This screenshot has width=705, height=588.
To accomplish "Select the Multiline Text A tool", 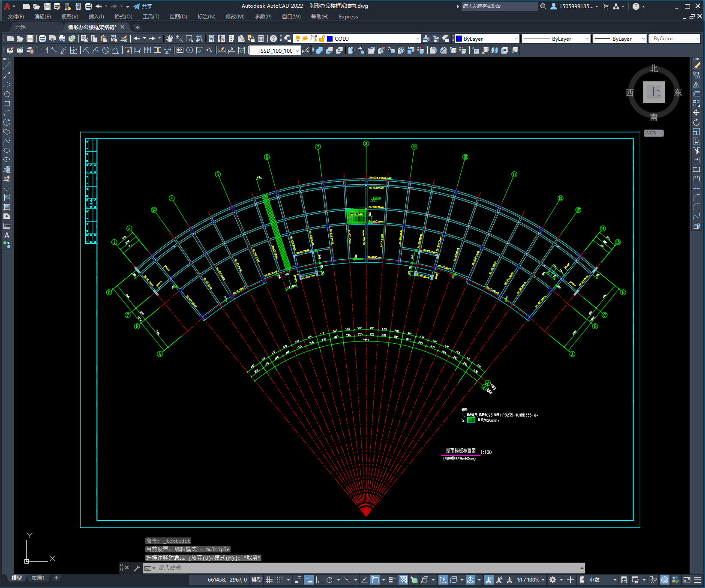I will pyautogui.click(x=7, y=235).
